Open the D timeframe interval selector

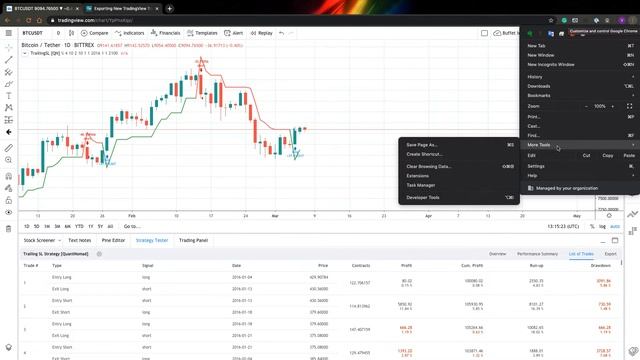click(58, 33)
